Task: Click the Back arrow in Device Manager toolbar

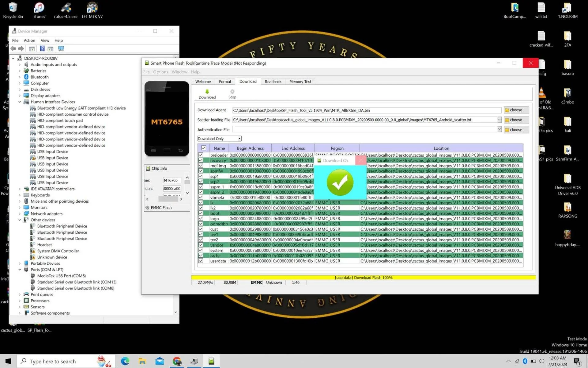Action: [13, 48]
